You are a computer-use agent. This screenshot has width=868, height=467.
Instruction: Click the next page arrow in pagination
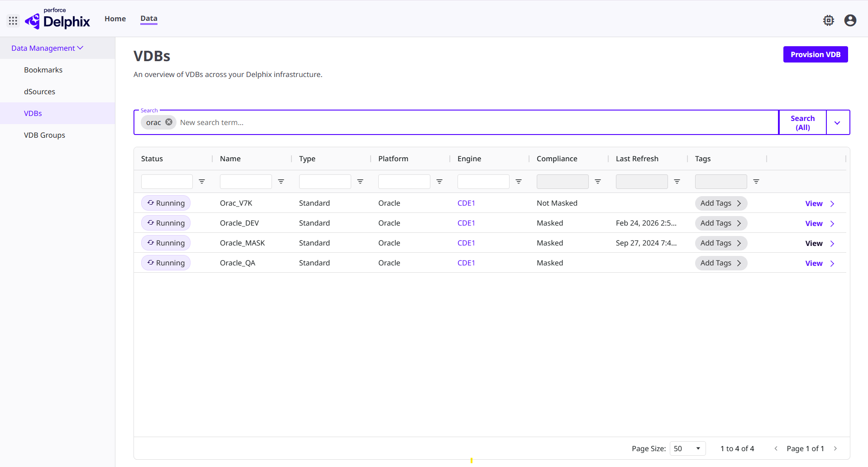tap(835, 448)
